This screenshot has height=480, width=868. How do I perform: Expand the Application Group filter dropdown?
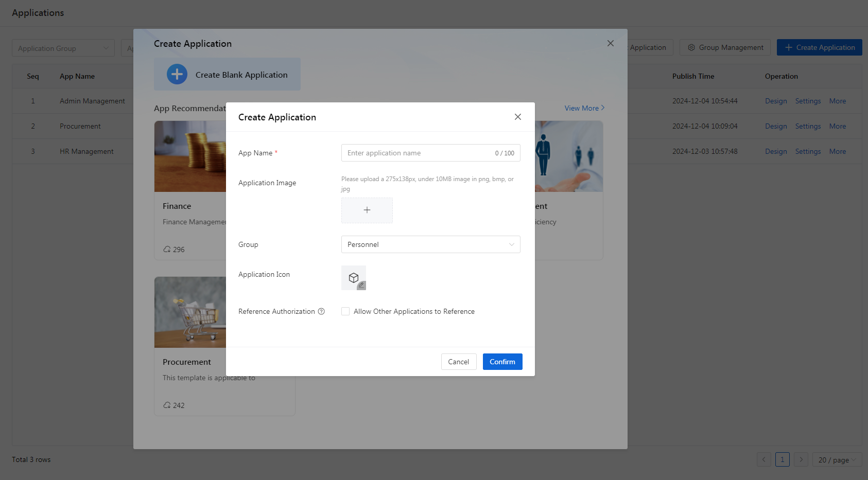tap(63, 48)
